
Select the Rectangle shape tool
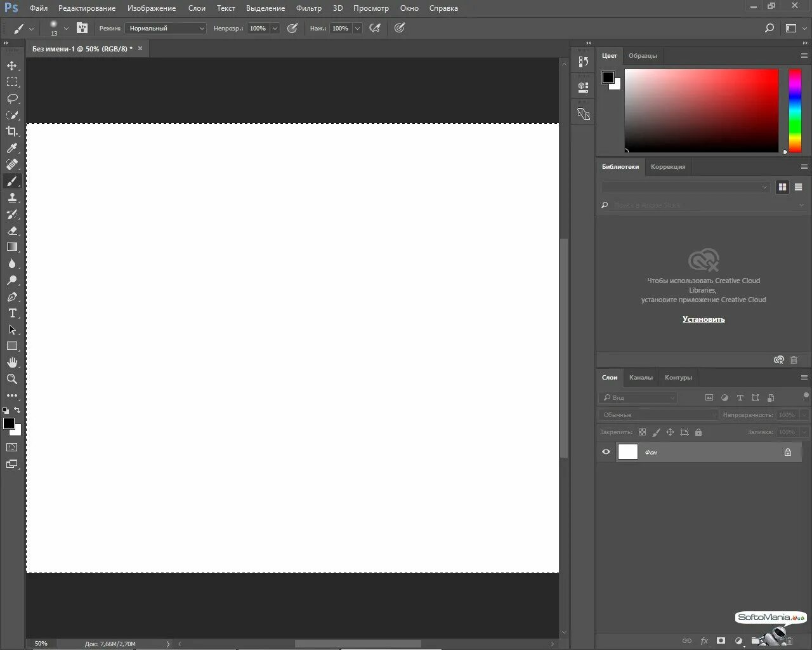(12, 346)
